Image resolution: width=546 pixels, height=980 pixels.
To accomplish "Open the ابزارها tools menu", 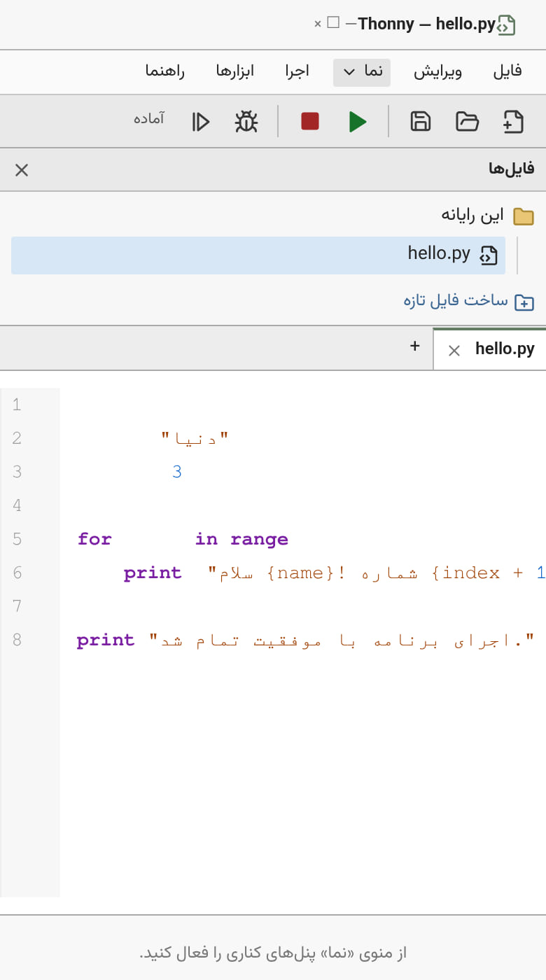I will (235, 71).
